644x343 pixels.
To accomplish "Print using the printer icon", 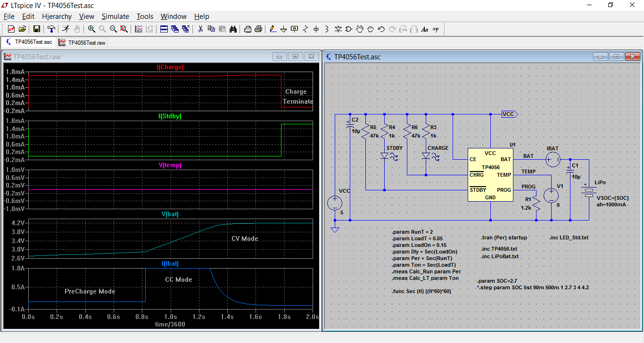I will point(258,29).
